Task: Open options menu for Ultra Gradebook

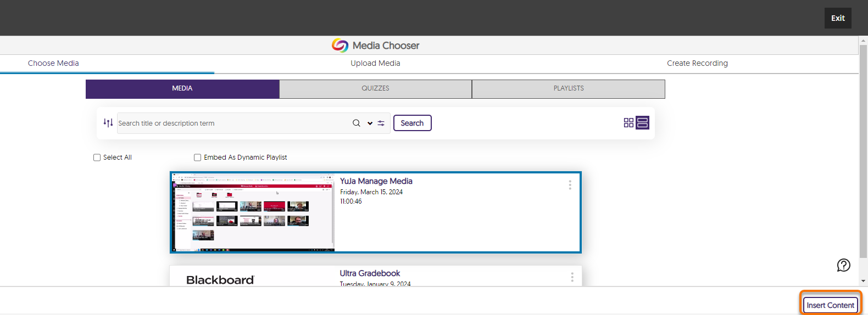Action: 572,277
